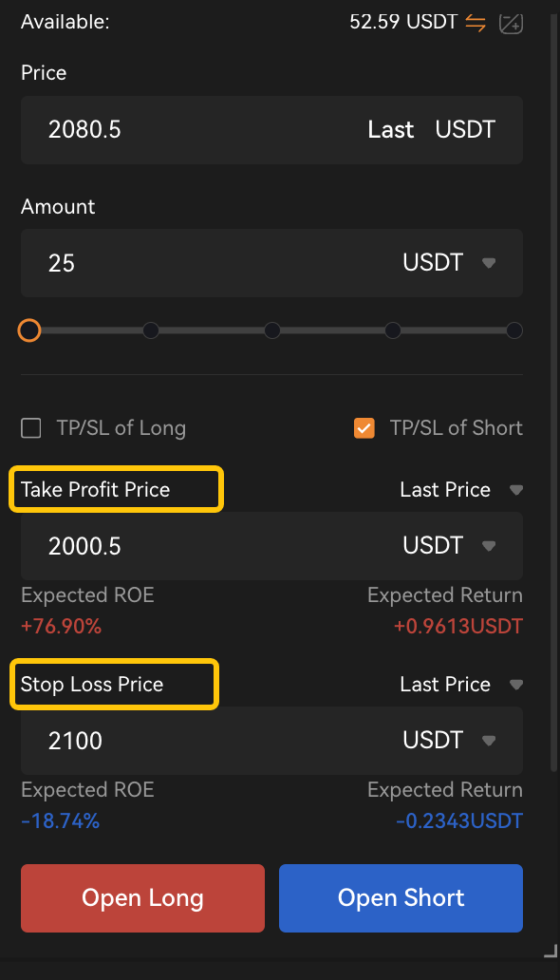Click the Available balance label
560x980 pixels.
pos(64,21)
